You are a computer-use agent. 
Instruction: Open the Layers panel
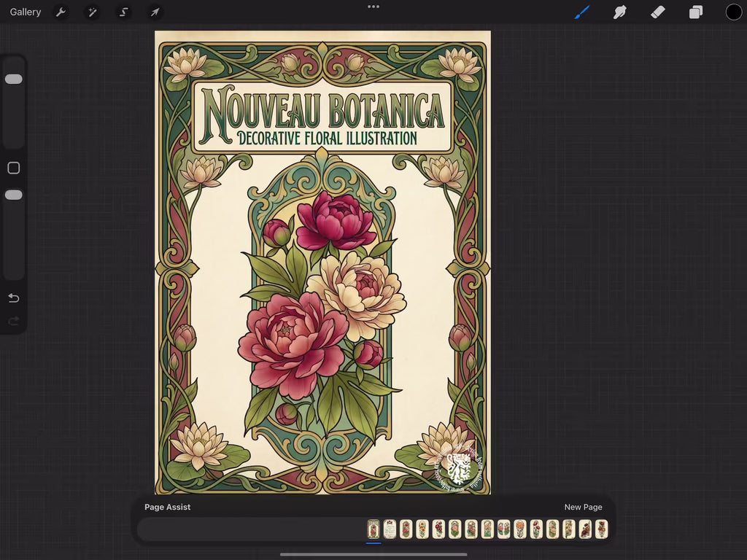click(695, 12)
